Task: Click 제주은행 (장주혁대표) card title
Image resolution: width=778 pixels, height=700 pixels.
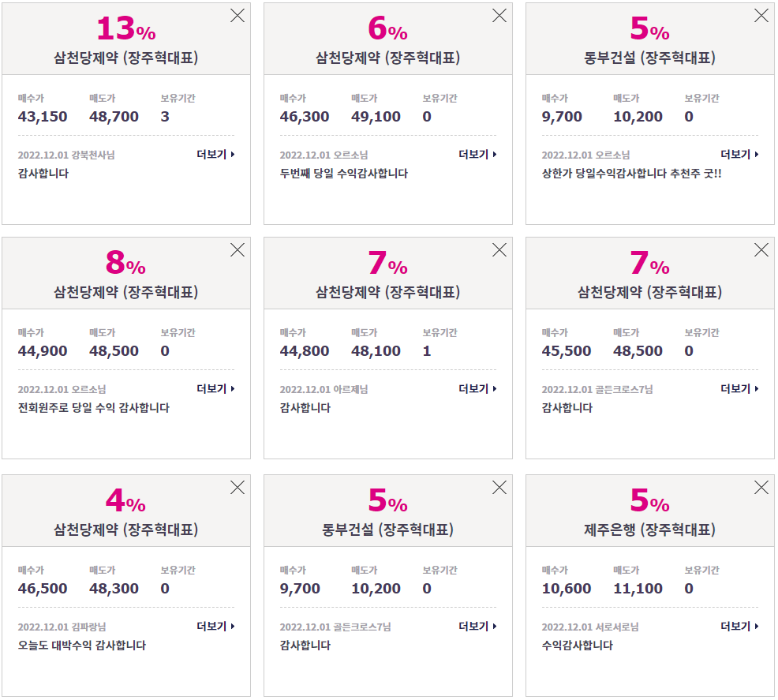Action: point(649,530)
